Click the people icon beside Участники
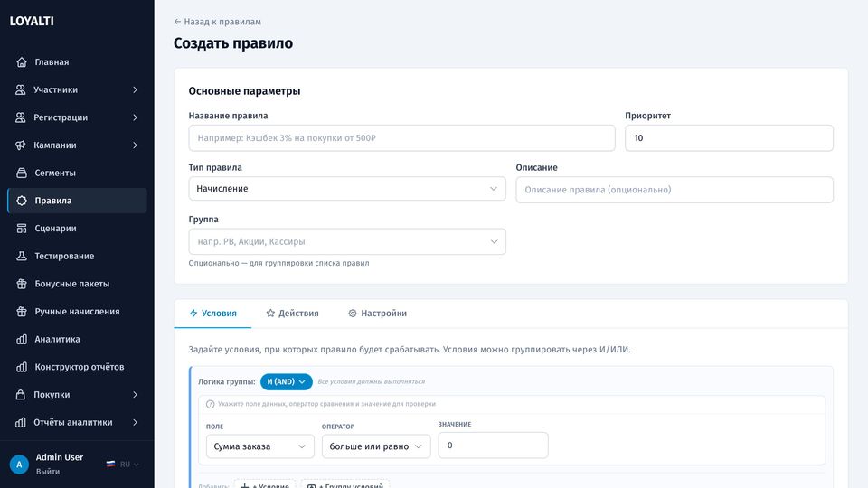 pos(21,89)
